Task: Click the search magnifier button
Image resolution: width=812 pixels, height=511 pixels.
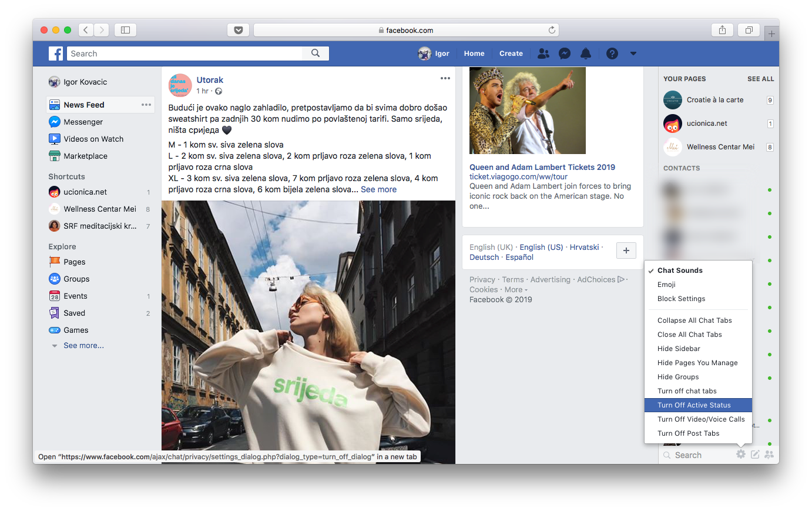Action: 316,54
